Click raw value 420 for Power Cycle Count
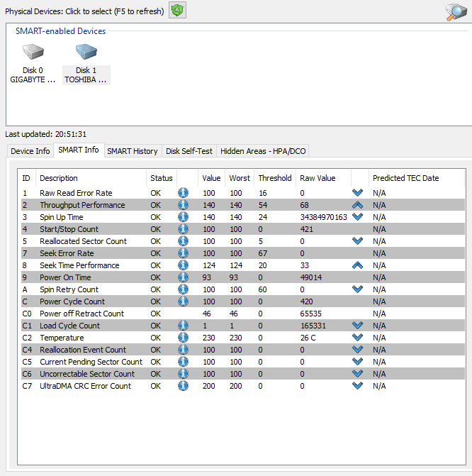This screenshot has width=472, height=476. (x=306, y=301)
